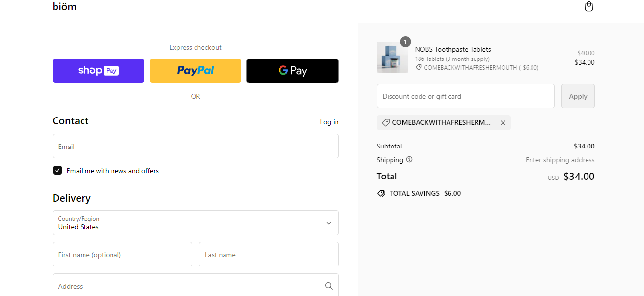
Task: Focus the First name (optional) field
Action: 122,254
